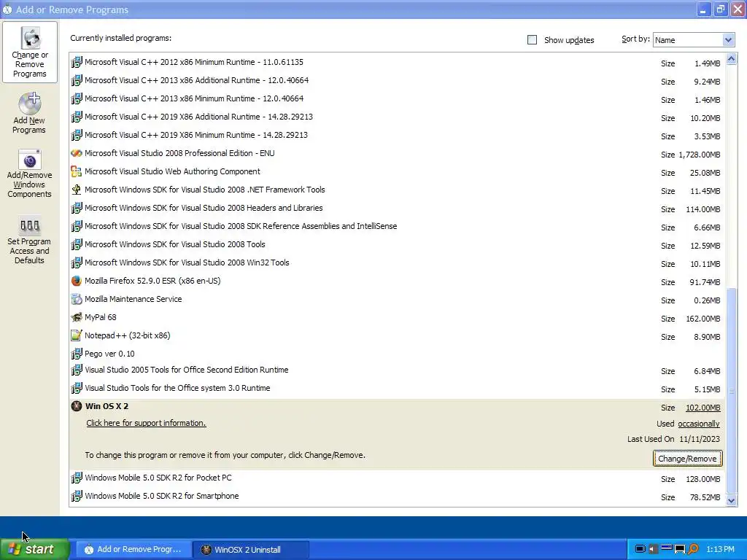The width and height of the screenshot is (747, 560).
Task: Select Microsoft Visual C++ 2013 x86 Minimum Runtime
Action: [x=396, y=98]
